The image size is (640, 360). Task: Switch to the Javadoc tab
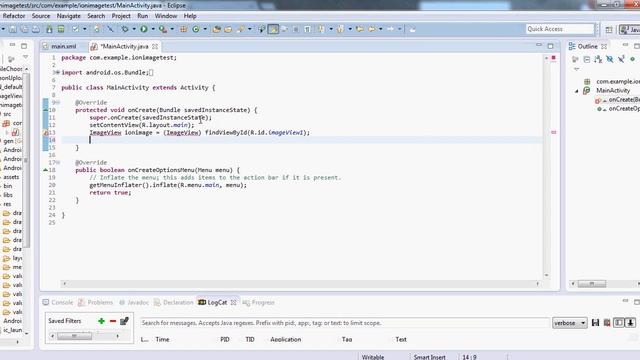click(x=134, y=302)
